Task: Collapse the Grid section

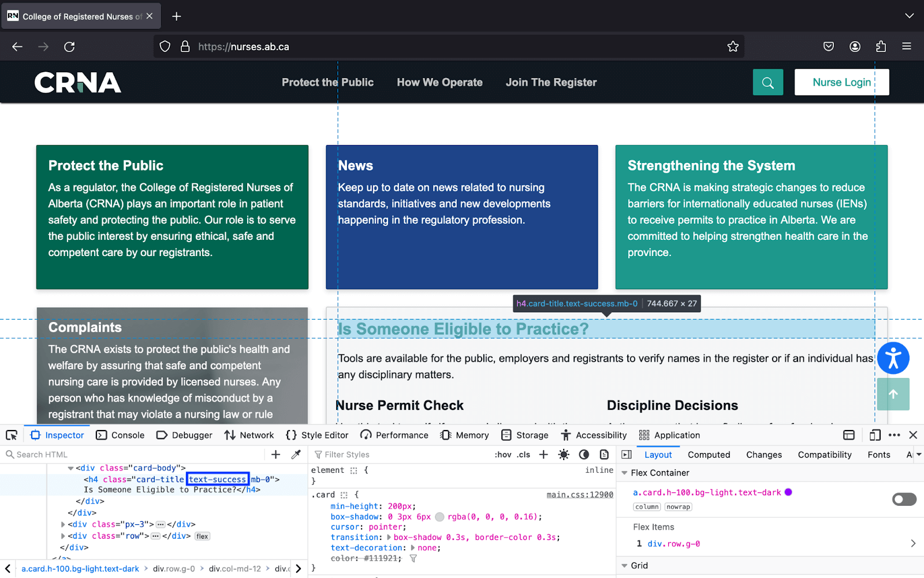Action: pos(624,566)
